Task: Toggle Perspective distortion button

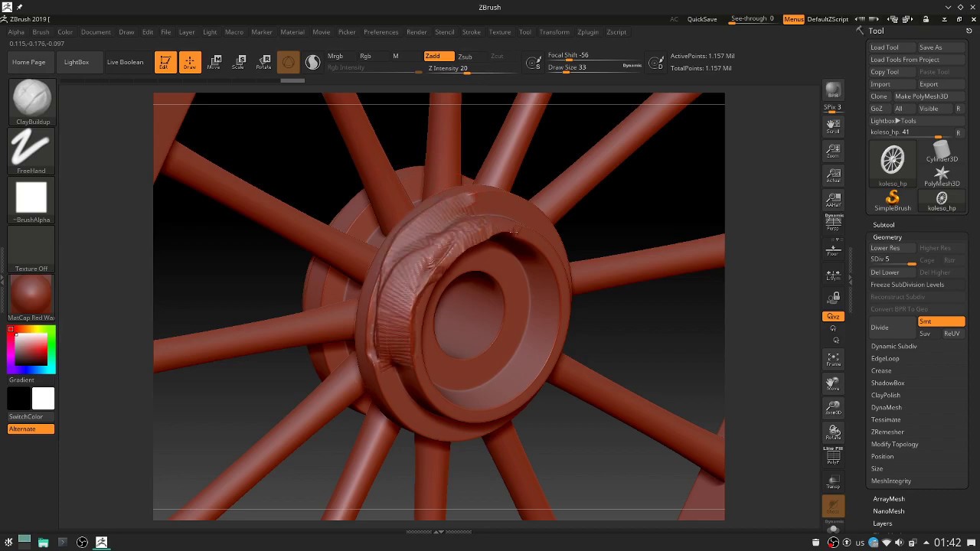Action: click(x=833, y=223)
